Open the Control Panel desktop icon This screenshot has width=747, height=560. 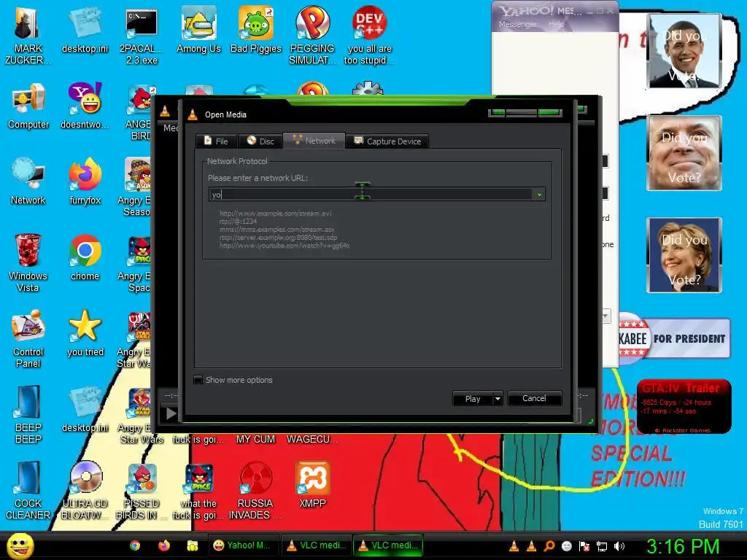[28, 338]
